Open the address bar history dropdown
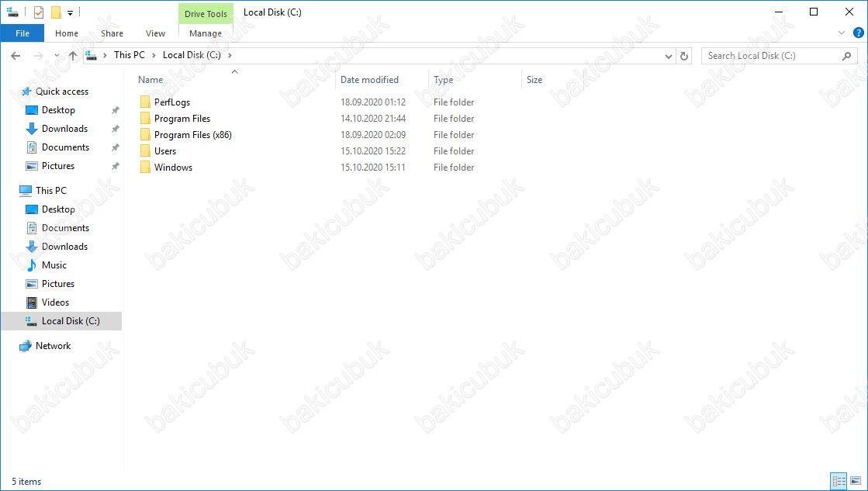Viewport: 868px width, 491px height. click(x=668, y=56)
